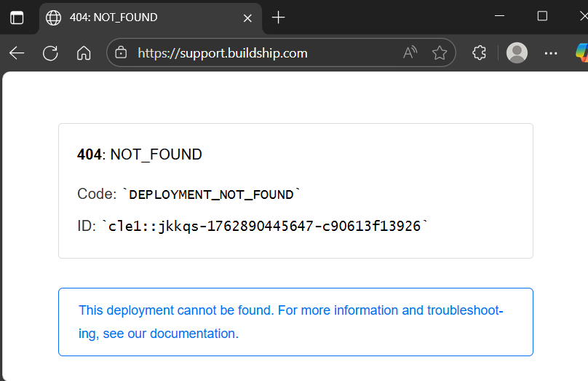Add this page to favorites
Image resolution: width=588 pixels, height=381 pixels.
point(440,52)
